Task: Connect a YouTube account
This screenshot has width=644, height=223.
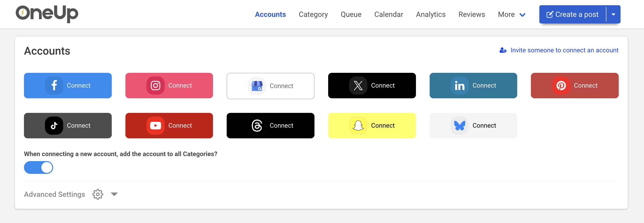Action: click(x=169, y=125)
